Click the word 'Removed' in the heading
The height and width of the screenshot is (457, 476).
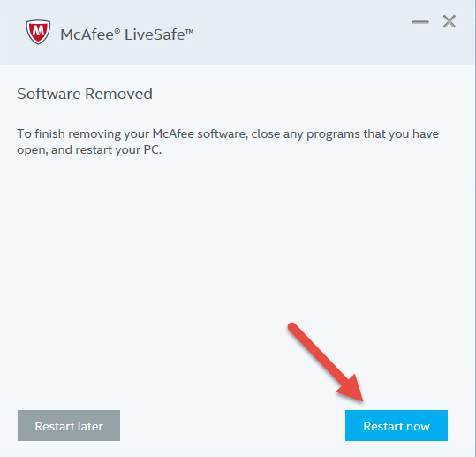[x=118, y=94]
